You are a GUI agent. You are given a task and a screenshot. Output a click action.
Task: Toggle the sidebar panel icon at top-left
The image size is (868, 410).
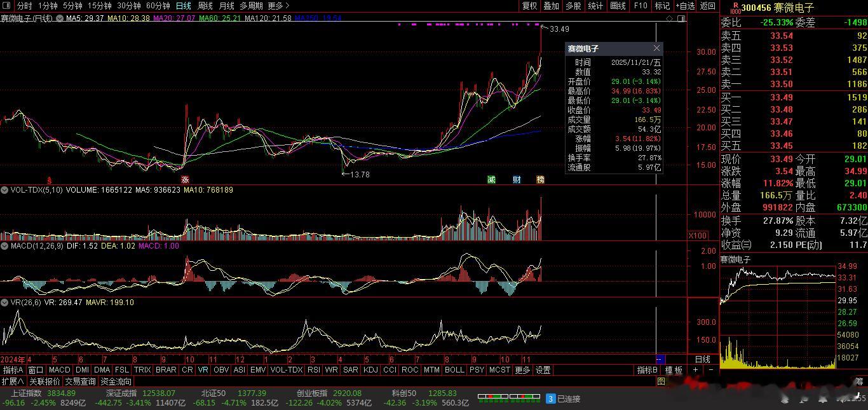coord(6,6)
